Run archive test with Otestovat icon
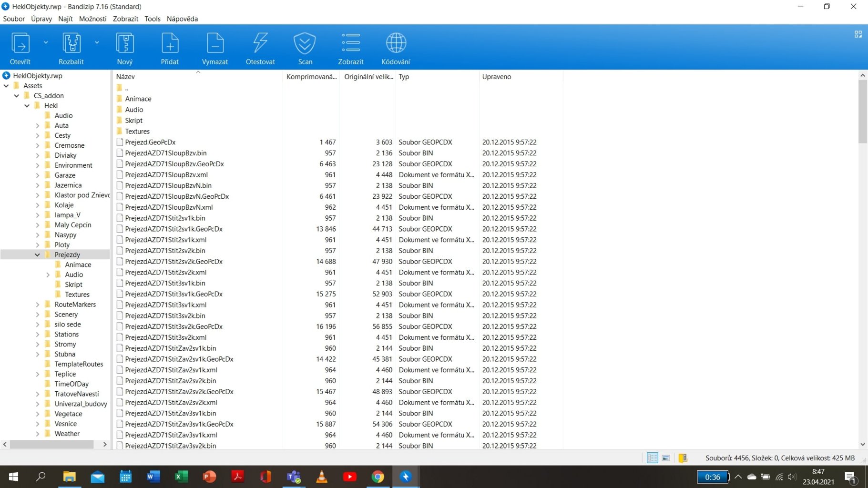Screen dimensions: 868x488 (260, 44)
